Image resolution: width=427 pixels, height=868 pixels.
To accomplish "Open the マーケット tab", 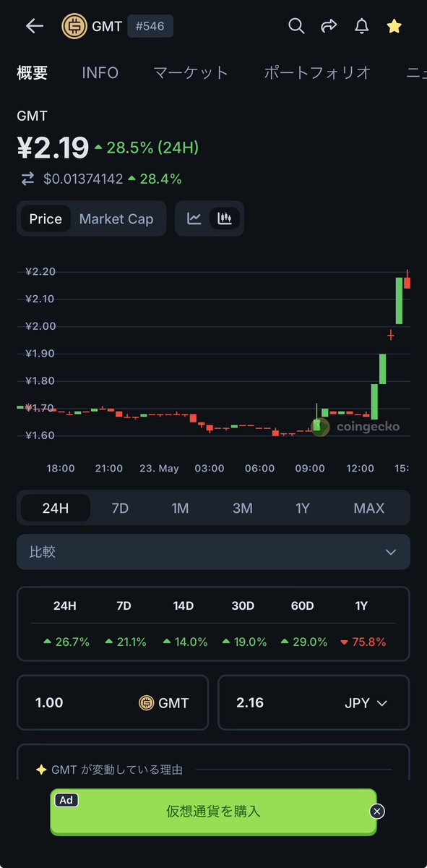I will (191, 72).
